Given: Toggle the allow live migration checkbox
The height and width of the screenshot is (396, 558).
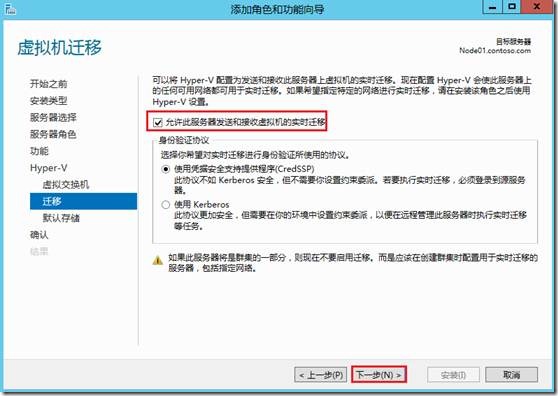Looking at the screenshot, I should 157,123.
